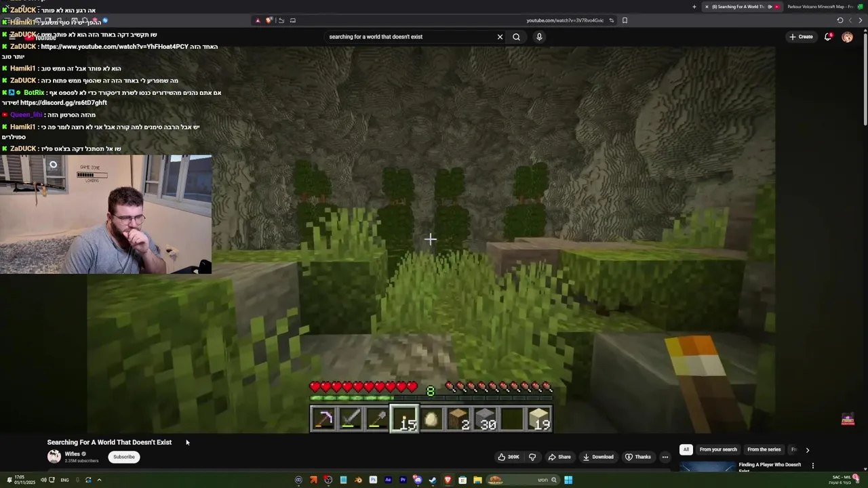Image resolution: width=868 pixels, height=488 pixels.
Task: Open volume control in system tray
Action: click(43, 480)
